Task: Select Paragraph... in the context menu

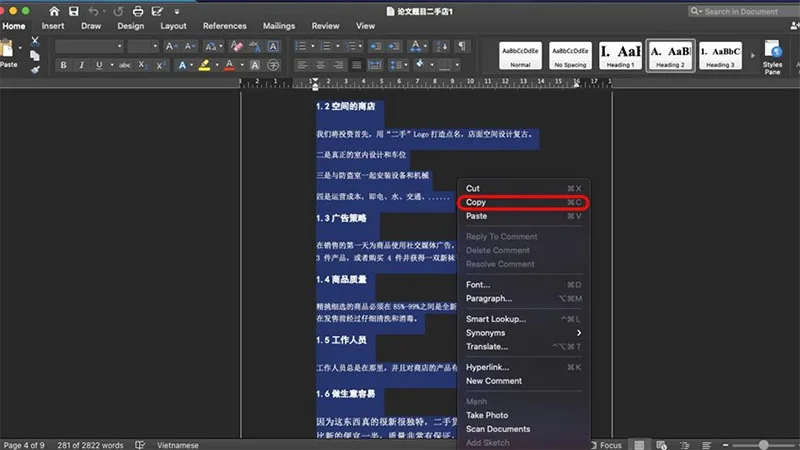Action: coord(523,298)
